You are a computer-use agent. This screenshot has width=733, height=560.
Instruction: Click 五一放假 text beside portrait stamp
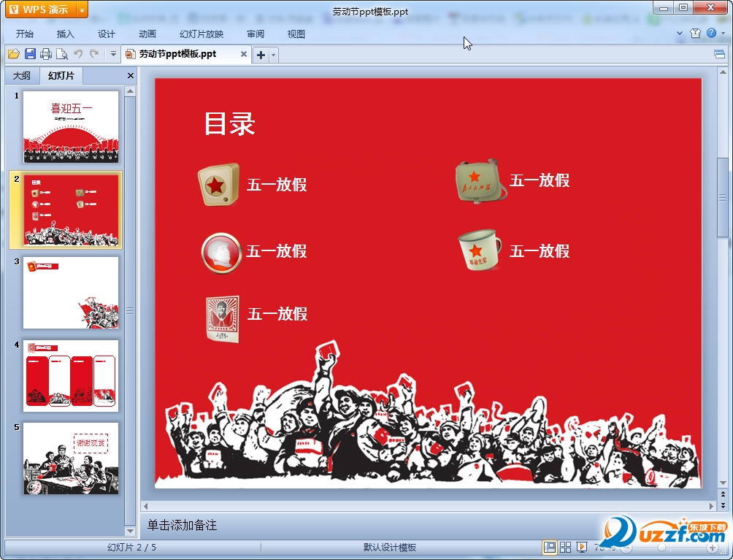[x=277, y=314]
